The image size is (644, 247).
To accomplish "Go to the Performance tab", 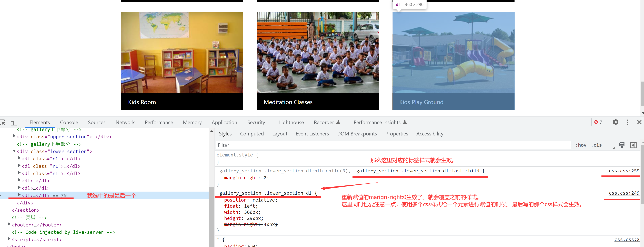I will [159, 122].
